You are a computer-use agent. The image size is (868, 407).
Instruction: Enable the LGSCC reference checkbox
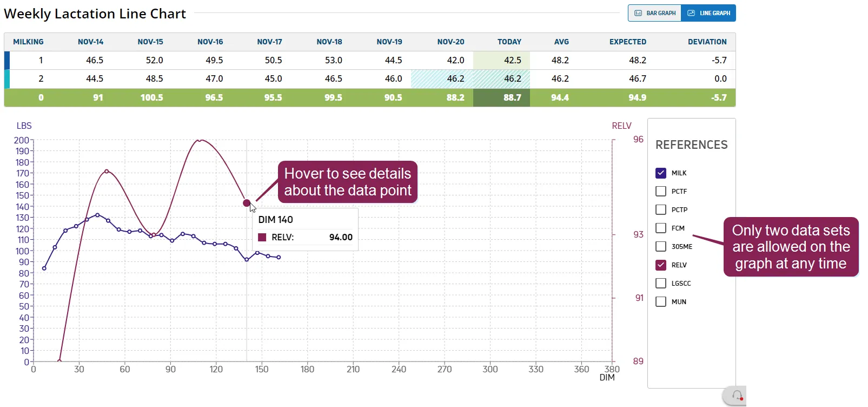[x=661, y=284]
